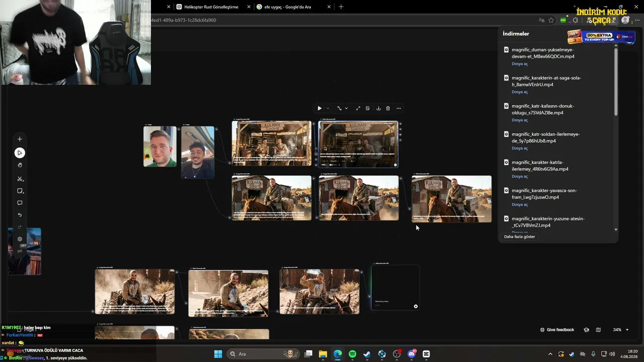Click the taskbar Ara search box
The height and width of the screenshot is (362, 644).
coord(262,354)
